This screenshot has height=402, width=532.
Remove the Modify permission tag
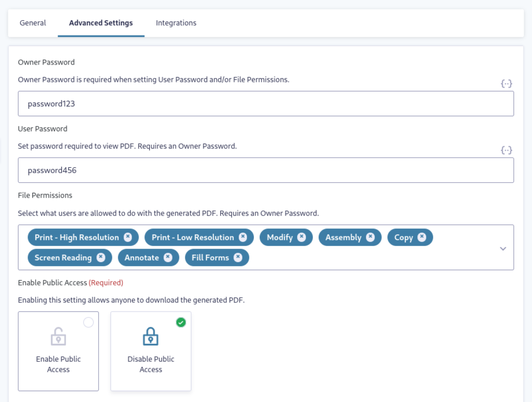(x=302, y=237)
